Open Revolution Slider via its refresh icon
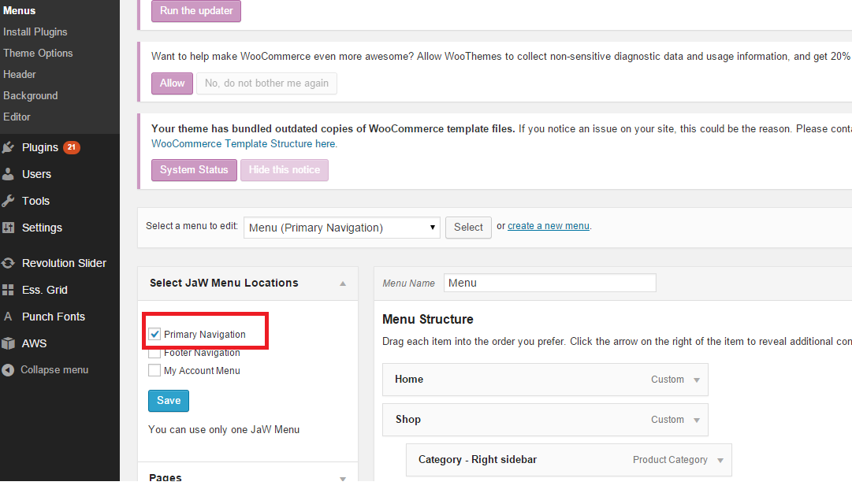 9,263
